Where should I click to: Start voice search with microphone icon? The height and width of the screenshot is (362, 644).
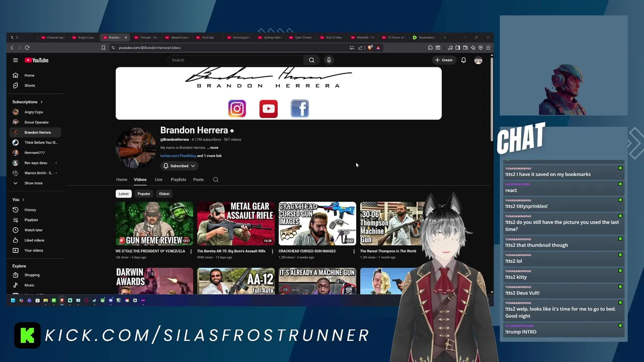coord(329,60)
